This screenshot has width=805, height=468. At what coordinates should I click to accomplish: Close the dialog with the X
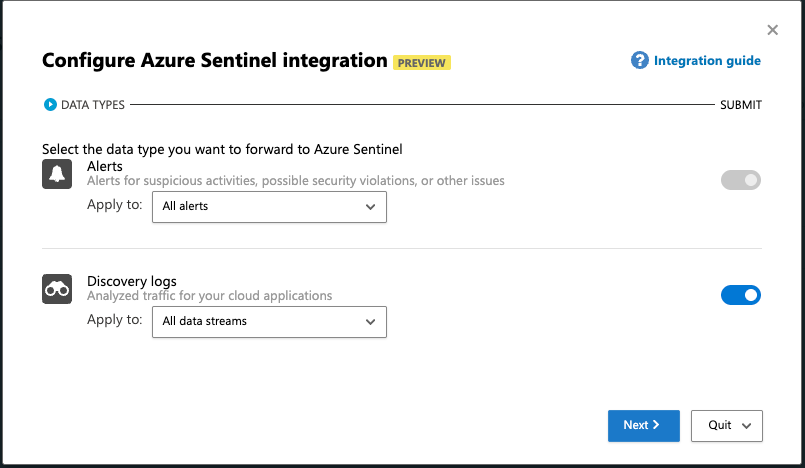(x=772, y=31)
